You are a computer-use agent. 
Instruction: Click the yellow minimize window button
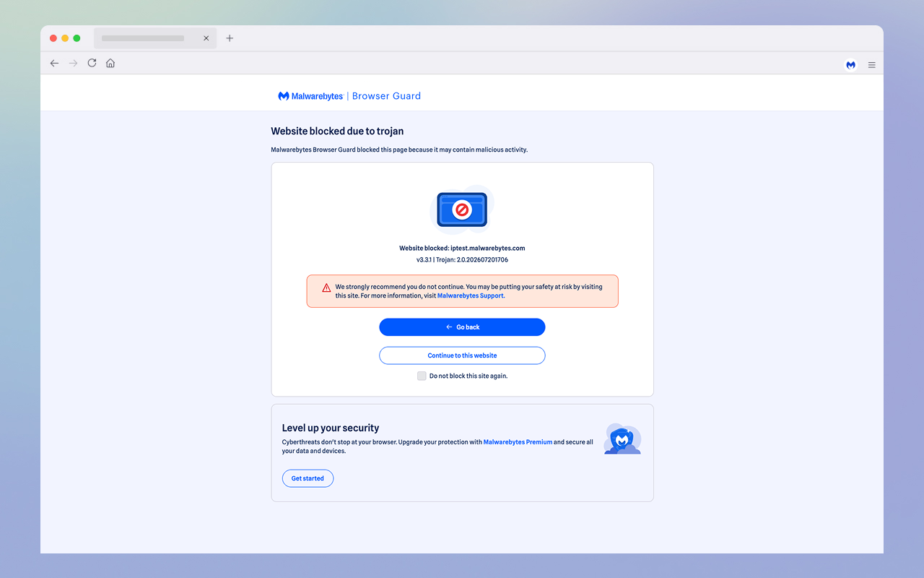[65, 38]
